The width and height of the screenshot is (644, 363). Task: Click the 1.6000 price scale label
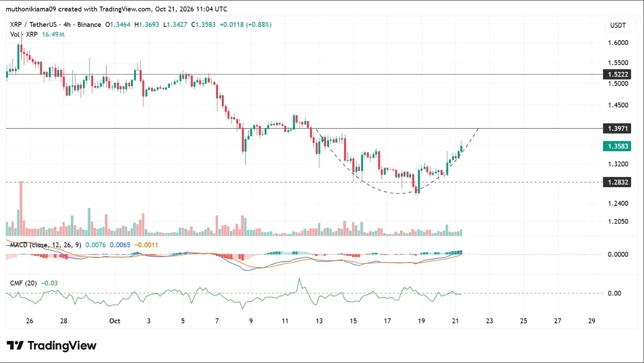click(618, 43)
